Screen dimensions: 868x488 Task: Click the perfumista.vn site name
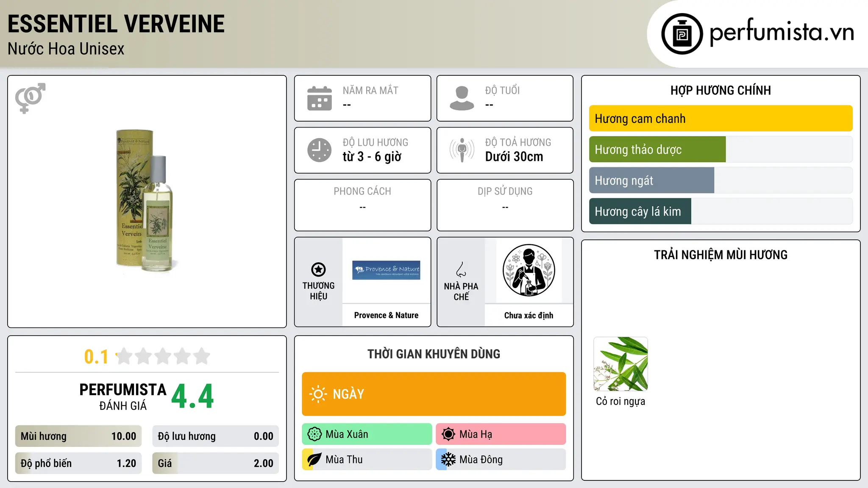pos(782,32)
